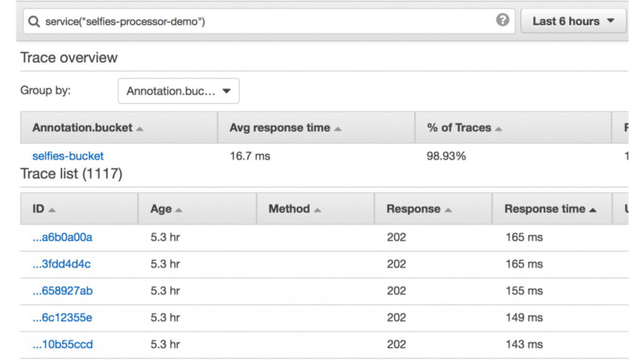Open trace ...a6b0a00a
This screenshot has height=362, width=644.
tap(62, 237)
